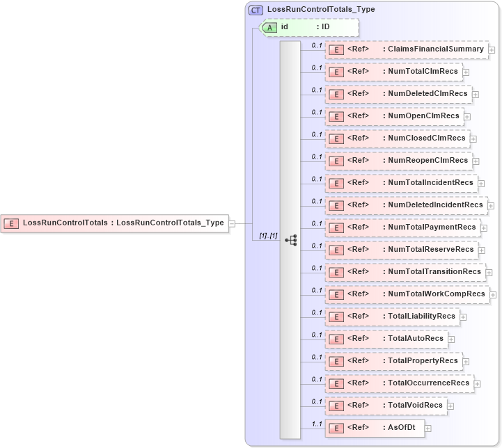Expand the ClaimsFinancialSummary reference
Viewport: 502px width, 448px height.
(x=492, y=50)
